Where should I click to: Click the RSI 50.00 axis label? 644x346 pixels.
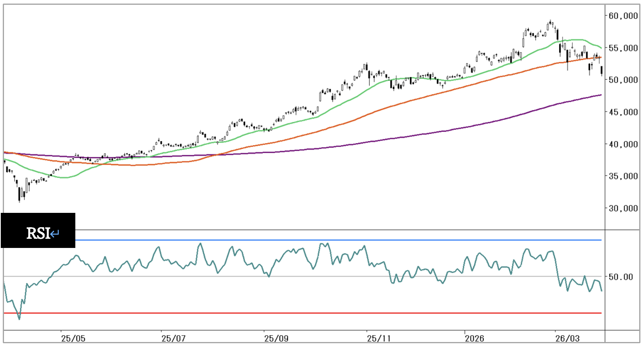click(x=620, y=277)
